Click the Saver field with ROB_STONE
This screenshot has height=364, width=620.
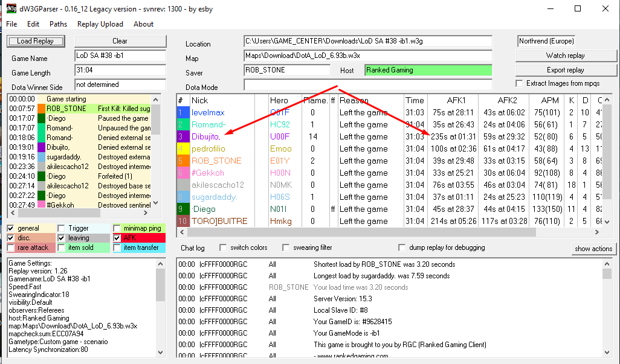286,70
